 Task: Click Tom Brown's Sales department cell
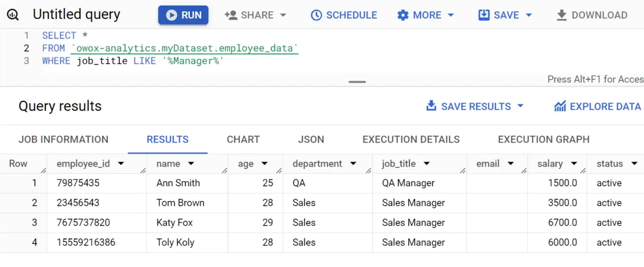pyautogui.click(x=304, y=203)
